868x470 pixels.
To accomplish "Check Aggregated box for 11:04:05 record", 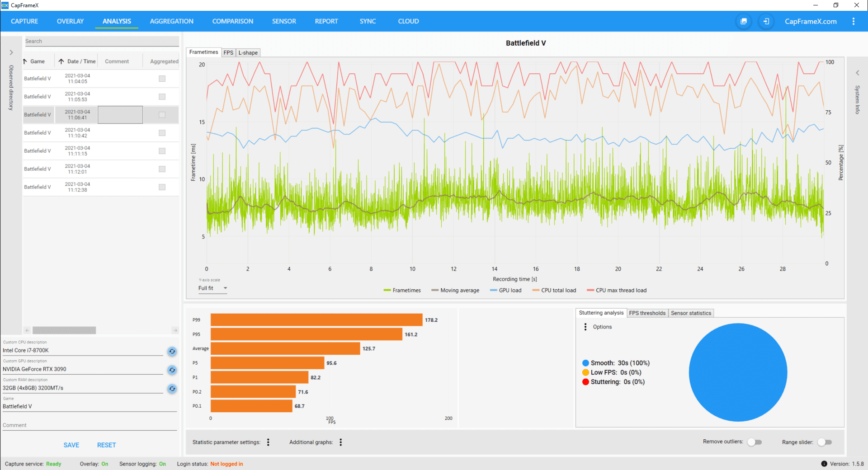I will tap(162, 79).
